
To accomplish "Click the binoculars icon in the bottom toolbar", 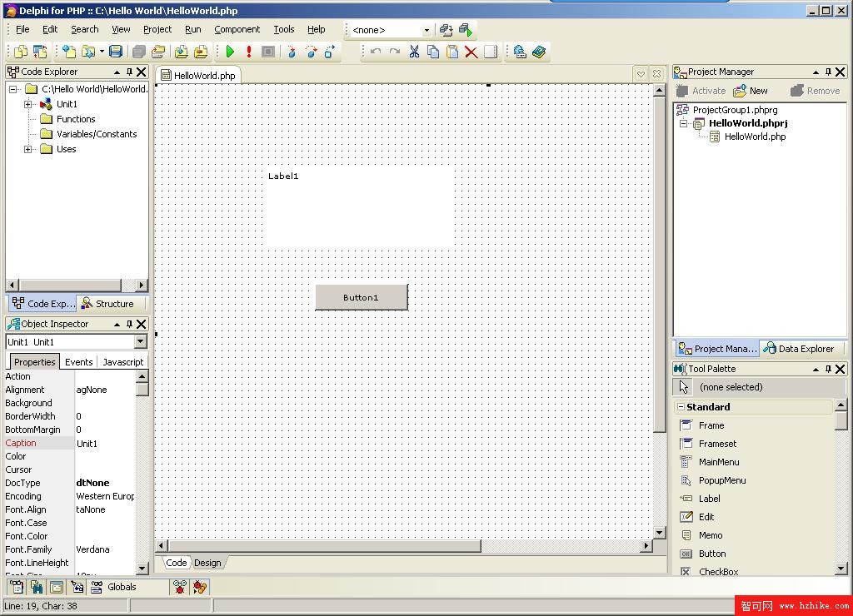I will pos(37,587).
